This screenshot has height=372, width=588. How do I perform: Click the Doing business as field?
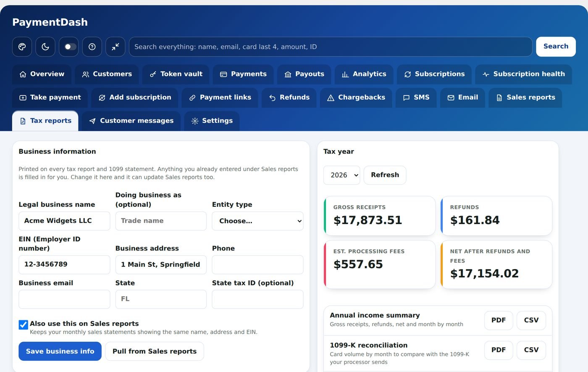click(x=161, y=221)
